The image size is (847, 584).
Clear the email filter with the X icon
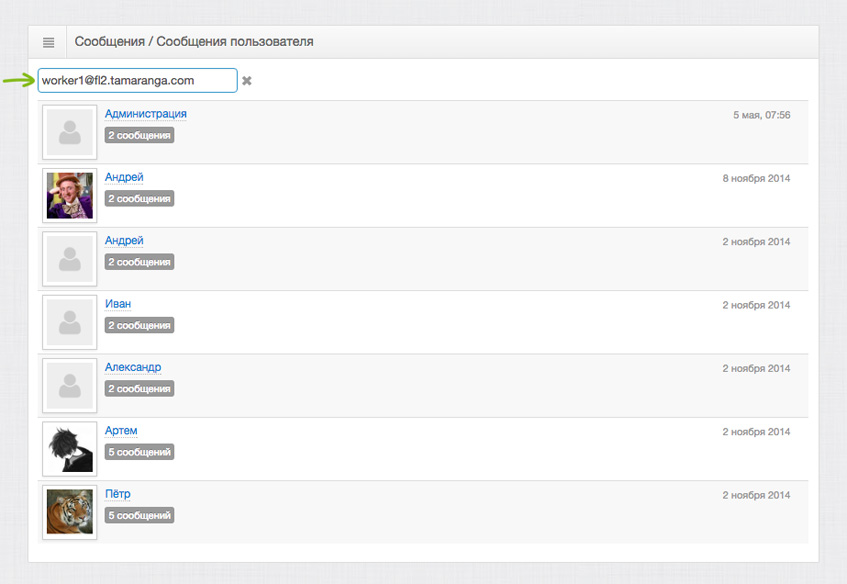coord(246,80)
